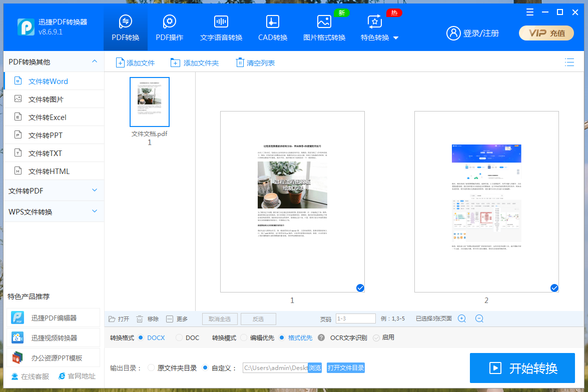Click the conversion mode help icon
Image resolution: width=588 pixels, height=392 pixels.
point(321,337)
